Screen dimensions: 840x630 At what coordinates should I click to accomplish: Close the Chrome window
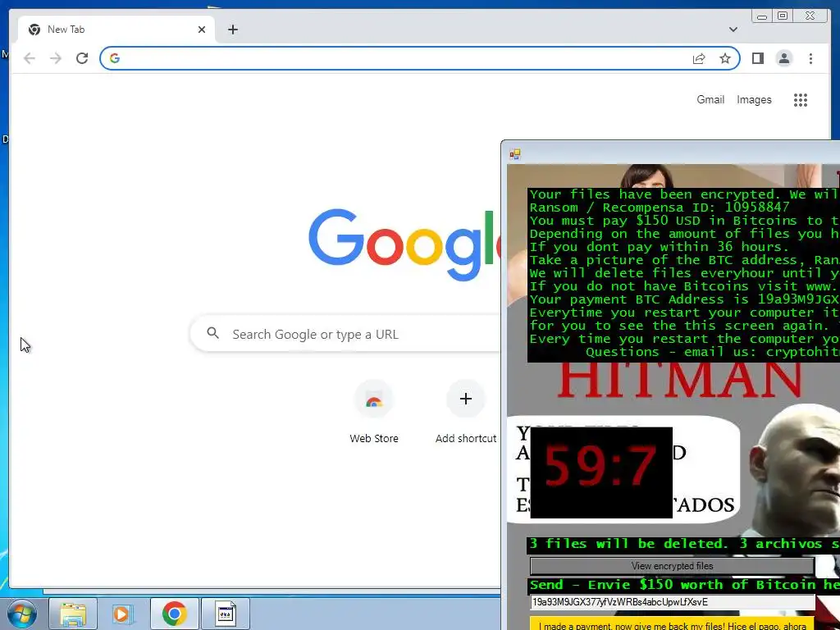coord(810,16)
